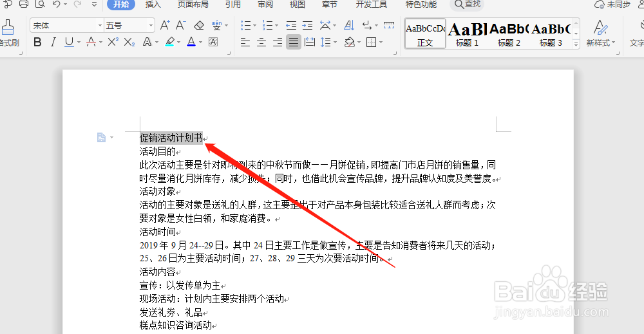
Task: Increase font size with A+ icon
Action: tap(165, 26)
